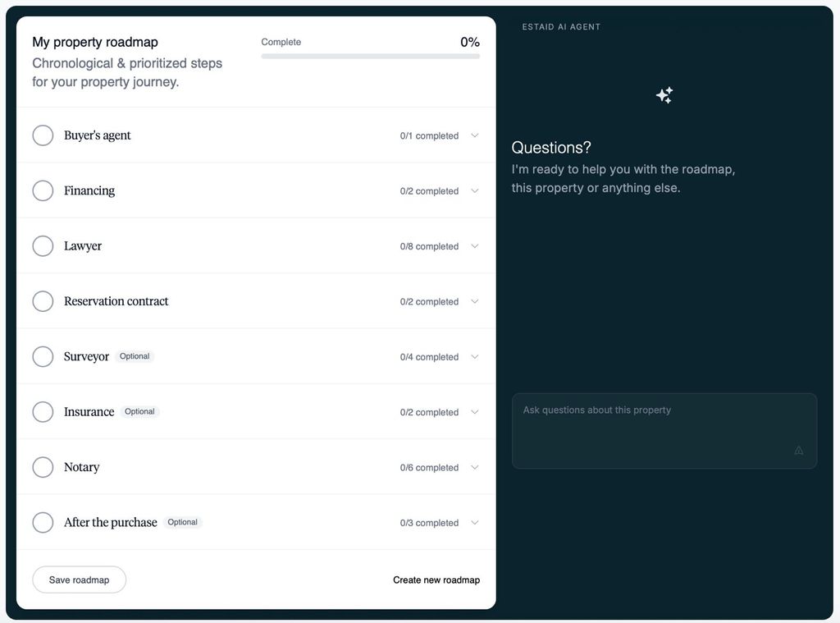Expand the Financing section chevron
Image resolution: width=840 pixels, height=623 pixels.
click(x=474, y=191)
